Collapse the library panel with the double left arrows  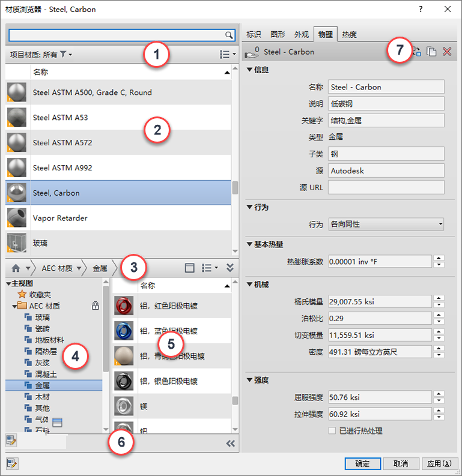[x=231, y=444]
